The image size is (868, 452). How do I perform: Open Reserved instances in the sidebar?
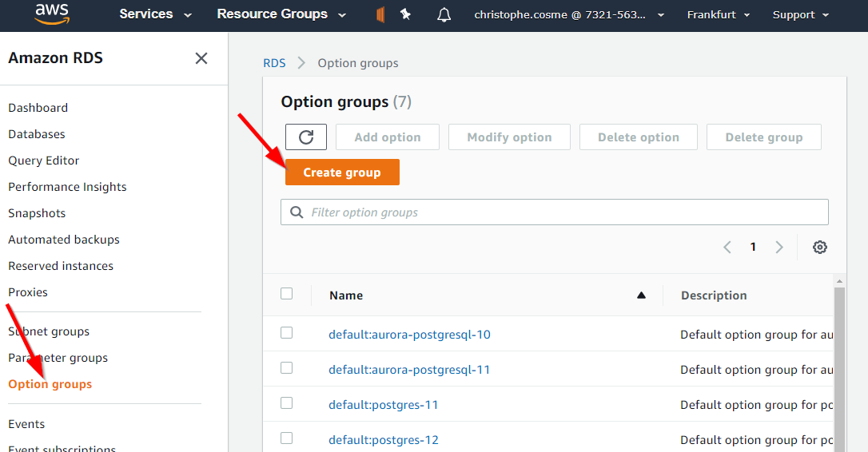click(61, 266)
